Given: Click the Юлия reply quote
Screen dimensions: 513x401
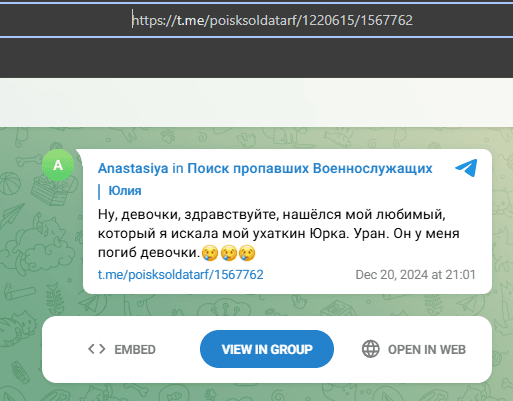Looking at the screenshot, I should click(x=125, y=191).
